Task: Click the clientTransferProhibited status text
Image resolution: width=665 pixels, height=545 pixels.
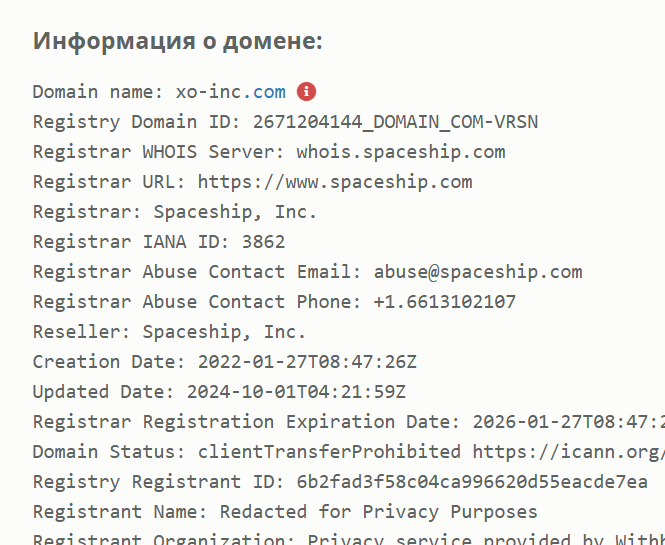Action: coord(329,452)
